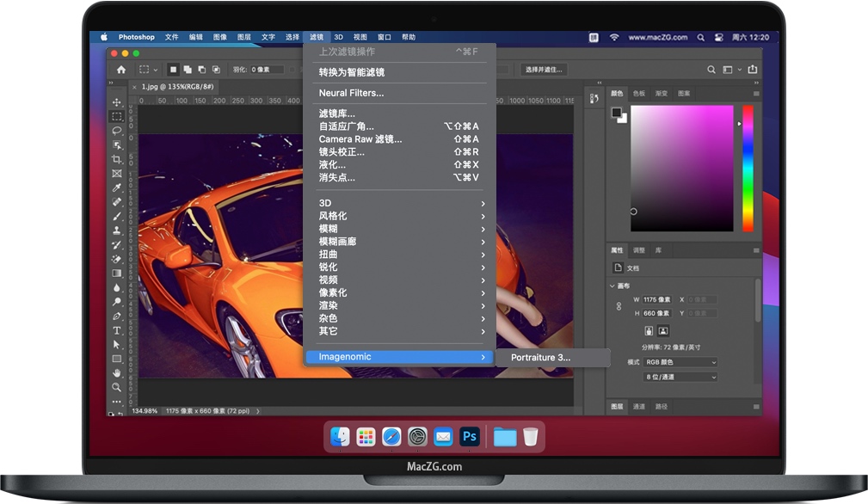
Task: Collapse the 画布 section
Action: click(613, 286)
